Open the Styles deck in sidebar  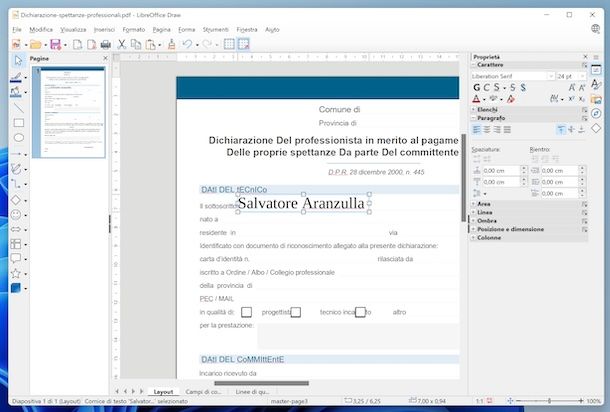pos(596,84)
